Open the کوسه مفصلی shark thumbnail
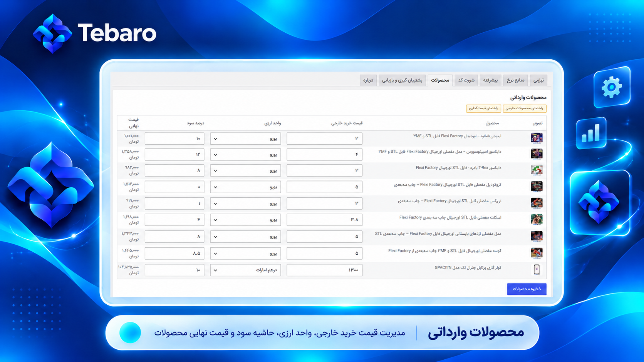 pyautogui.click(x=537, y=253)
